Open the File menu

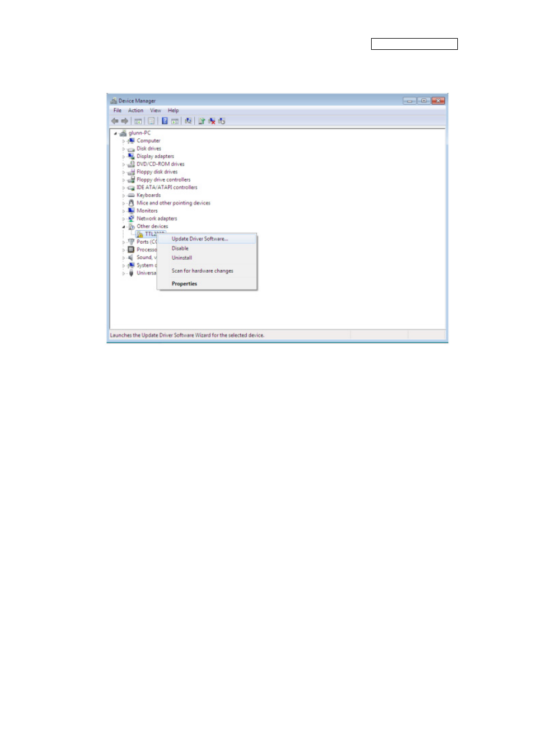tap(118, 111)
